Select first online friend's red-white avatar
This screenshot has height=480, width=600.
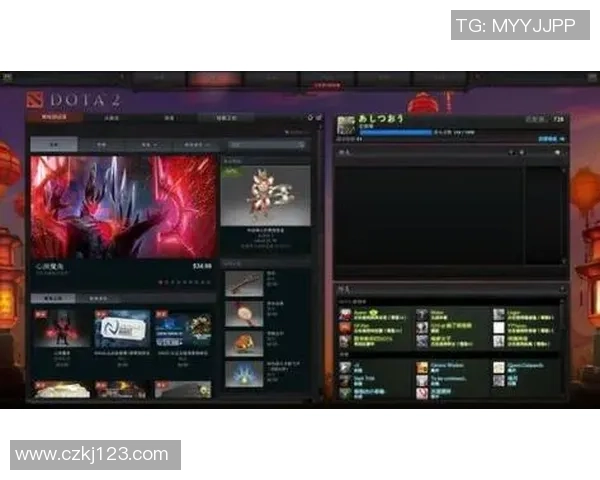tap(345, 315)
